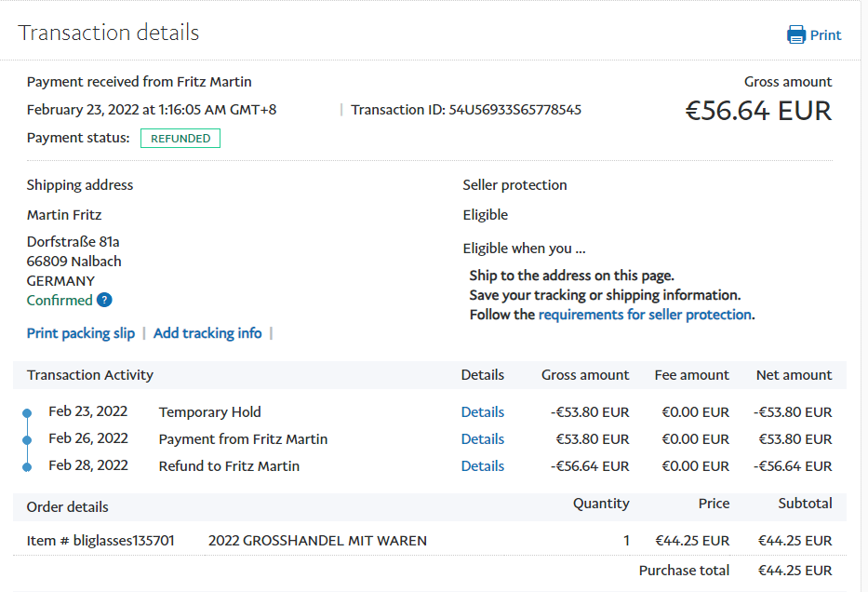Image resolution: width=868 pixels, height=592 pixels.
Task: Select the Feb 23 timeline dot
Action: (27, 412)
